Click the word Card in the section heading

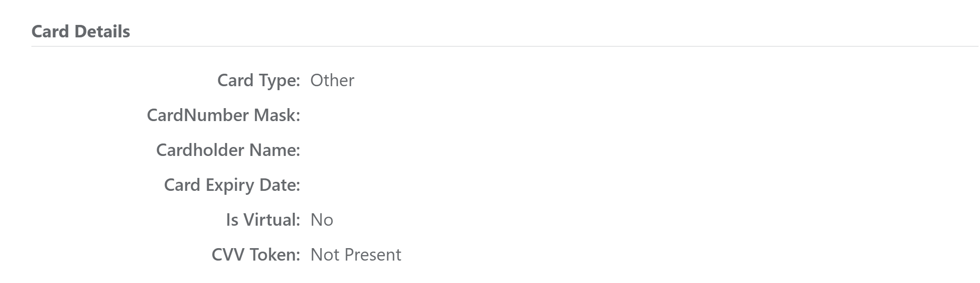[x=50, y=31]
